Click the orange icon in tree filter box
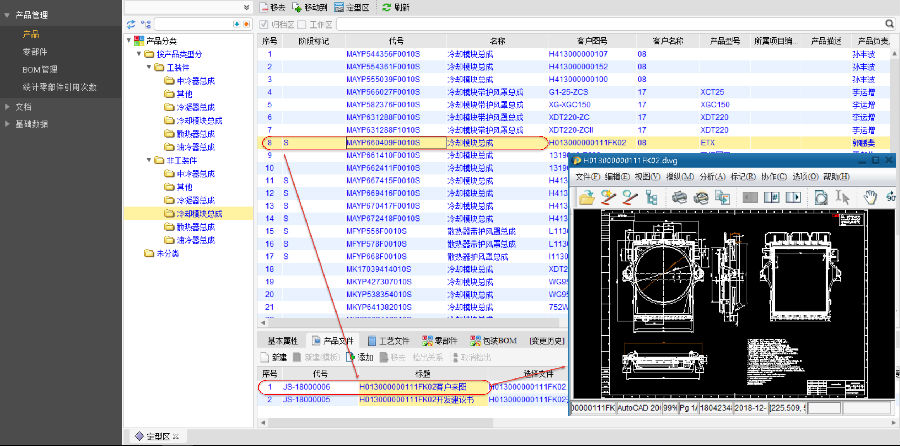The width and height of the screenshot is (900, 446). pyautogui.click(x=246, y=24)
